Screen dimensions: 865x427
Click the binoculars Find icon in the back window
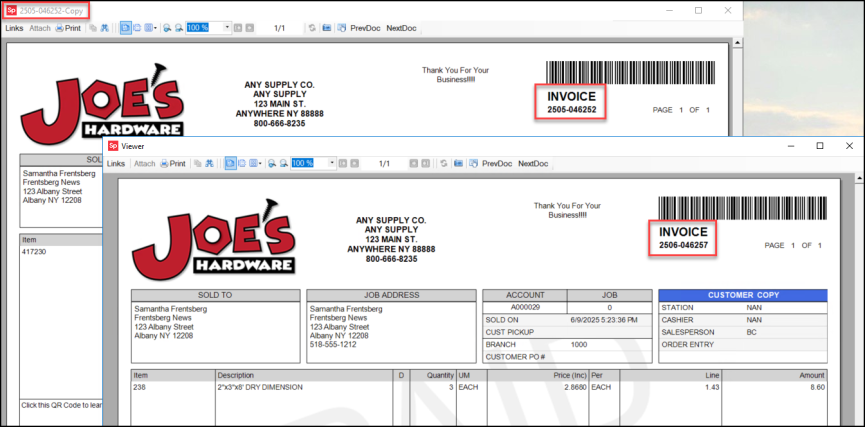pos(104,28)
